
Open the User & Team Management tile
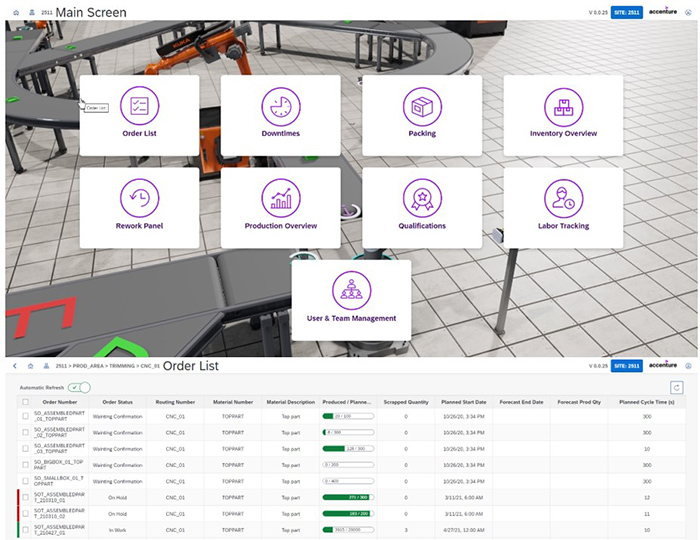351,299
